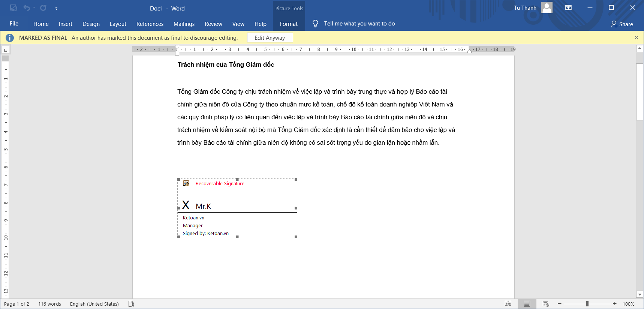This screenshot has width=644, height=309.
Task: Click the Redo icon
Action: tap(43, 8)
